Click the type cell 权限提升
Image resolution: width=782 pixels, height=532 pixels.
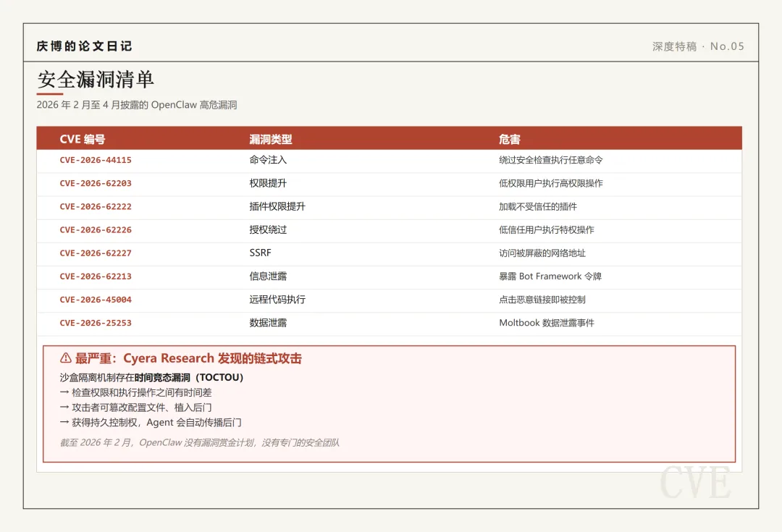[x=269, y=183]
